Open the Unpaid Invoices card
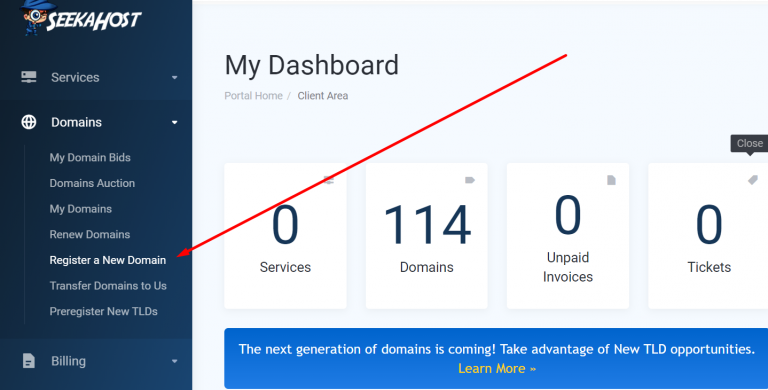The width and height of the screenshot is (768, 390). (568, 236)
